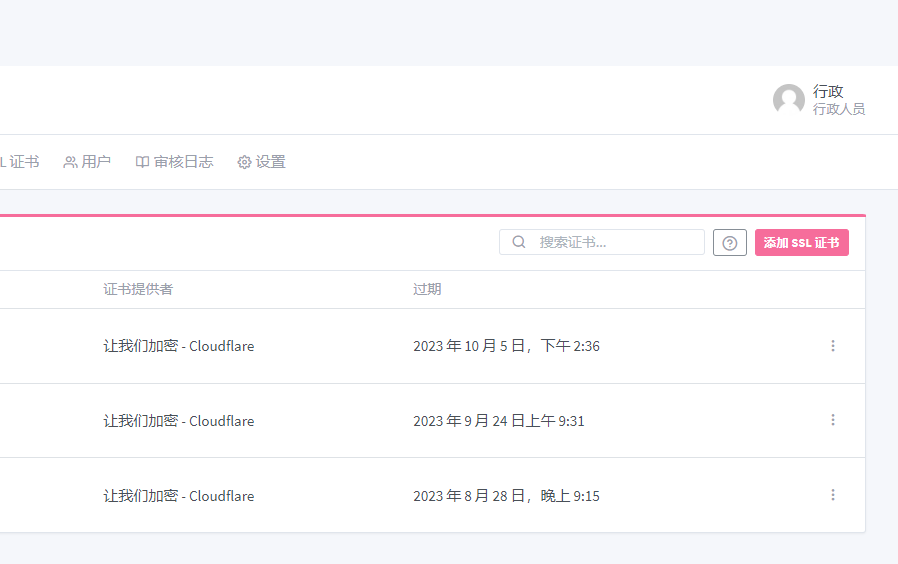This screenshot has height=564, width=898.
Task: Switch to the 审核日志 tab
Action: tap(174, 162)
